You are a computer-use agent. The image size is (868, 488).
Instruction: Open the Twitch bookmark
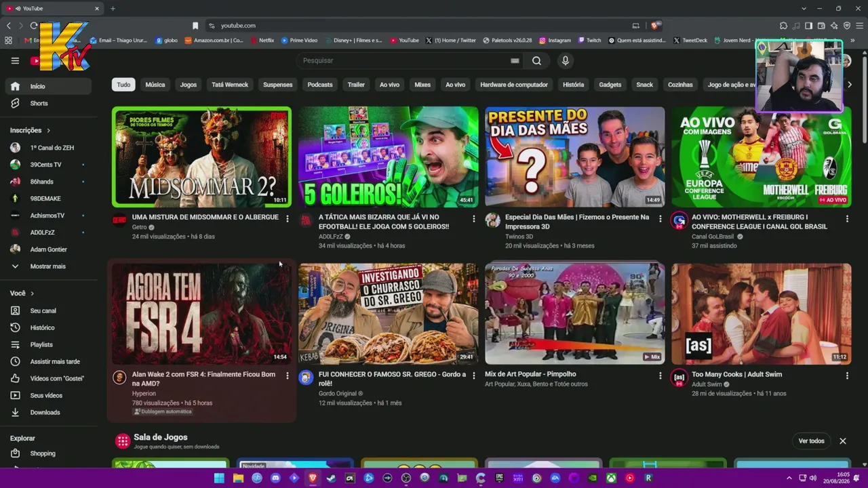coord(589,41)
